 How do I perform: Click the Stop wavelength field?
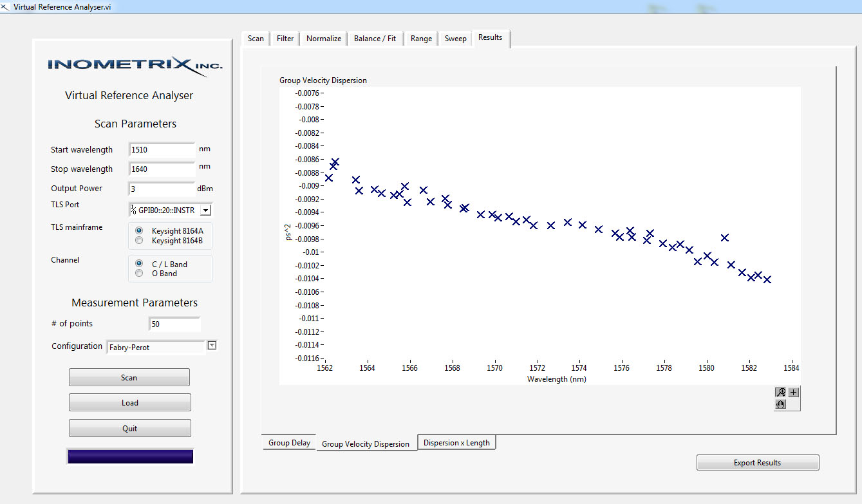pos(162,169)
